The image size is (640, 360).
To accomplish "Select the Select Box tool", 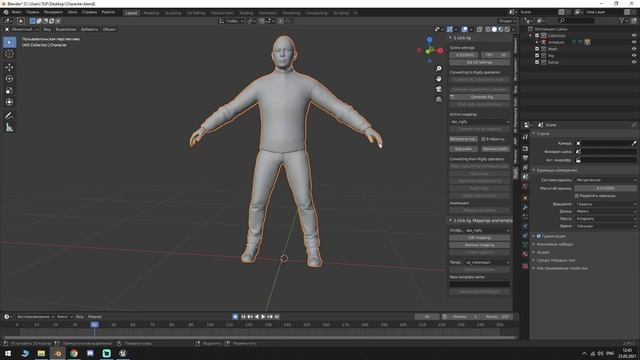I will 9,42.
